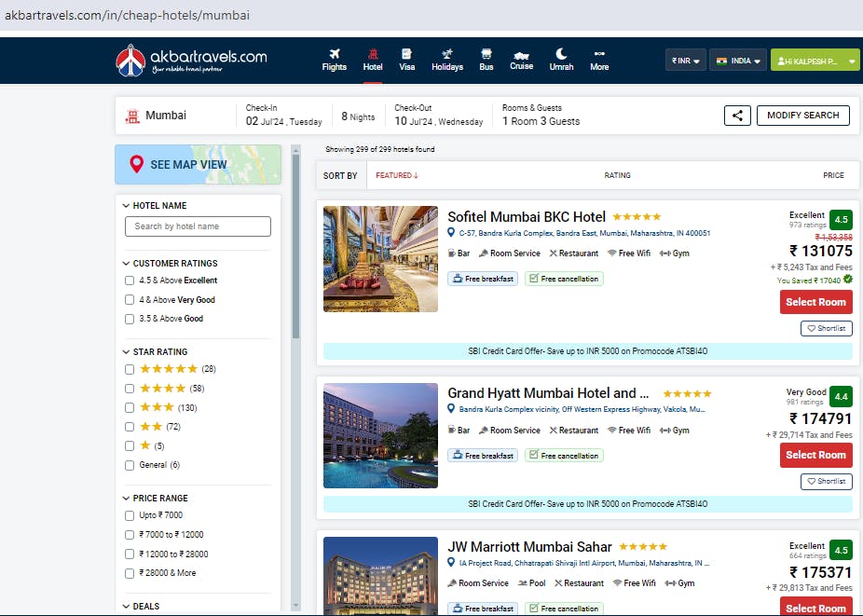Open the Bus booking section
Image resolution: width=863 pixels, height=616 pixels.
coord(486,60)
